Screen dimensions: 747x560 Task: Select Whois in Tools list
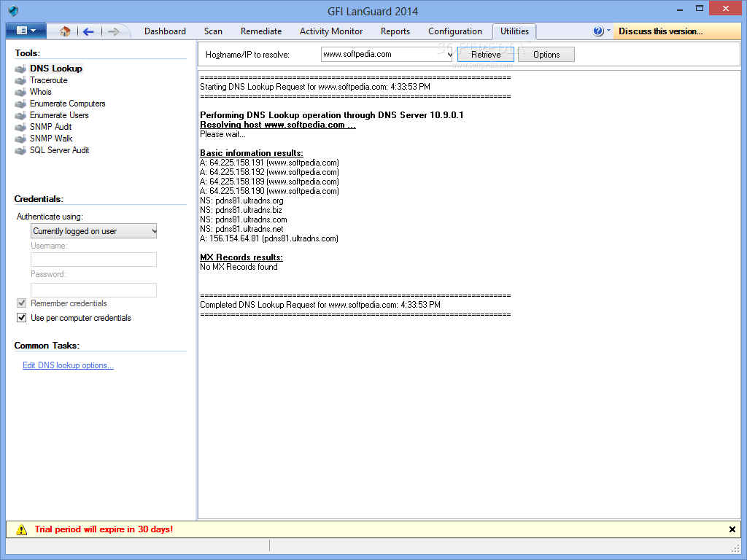point(41,92)
